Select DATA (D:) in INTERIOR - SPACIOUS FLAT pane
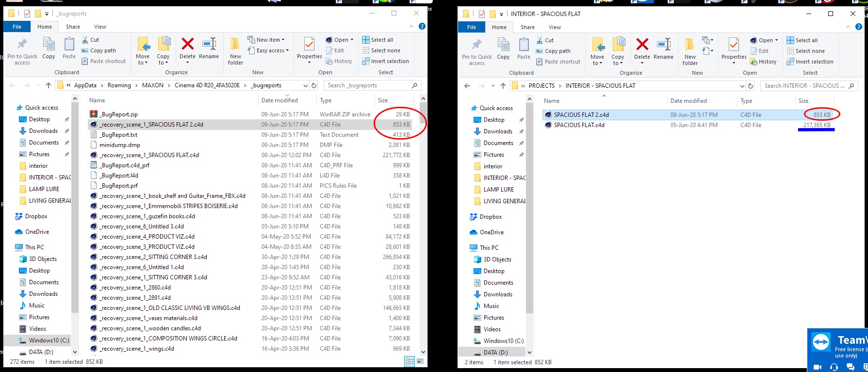Screen dimensions: 868x372 point(496,353)
